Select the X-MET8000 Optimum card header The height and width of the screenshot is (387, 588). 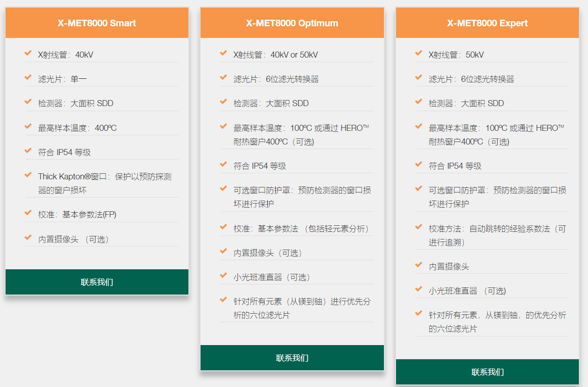click(292, 23)
